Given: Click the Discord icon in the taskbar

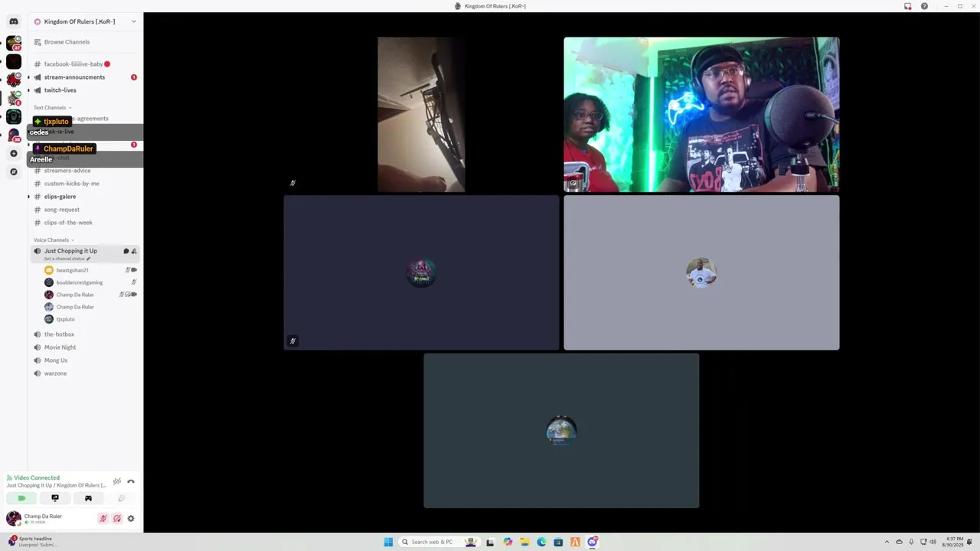Looking at the screenshot, I should tap(593, 542).
